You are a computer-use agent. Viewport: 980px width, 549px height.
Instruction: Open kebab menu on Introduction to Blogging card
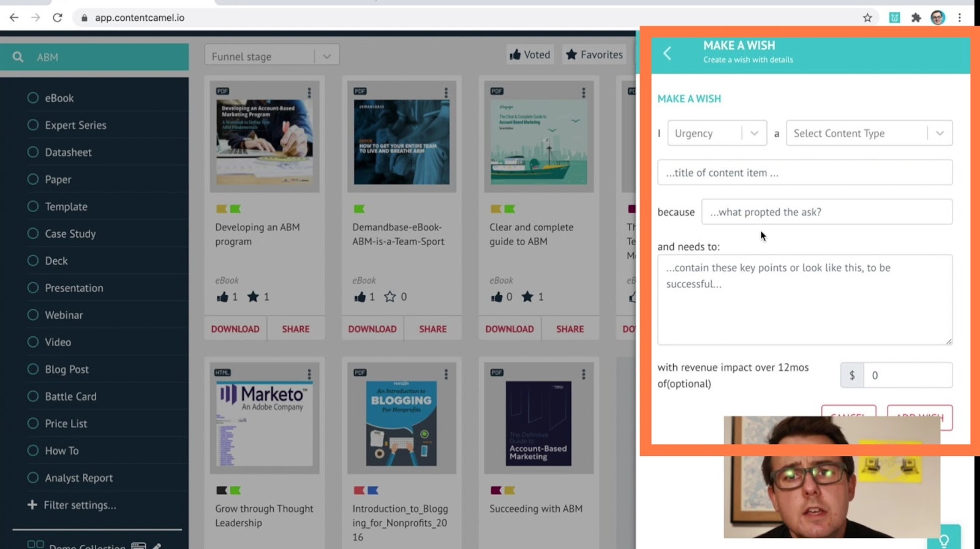point(446,374)
